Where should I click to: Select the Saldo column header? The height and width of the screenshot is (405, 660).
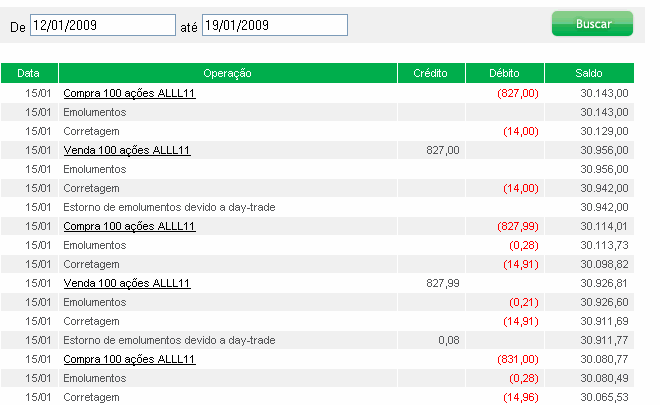tap(589, 73)
